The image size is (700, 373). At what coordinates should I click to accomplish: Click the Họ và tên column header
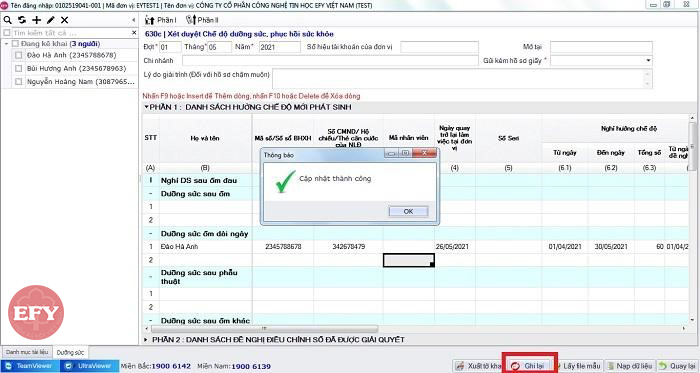tap(205, 138)
